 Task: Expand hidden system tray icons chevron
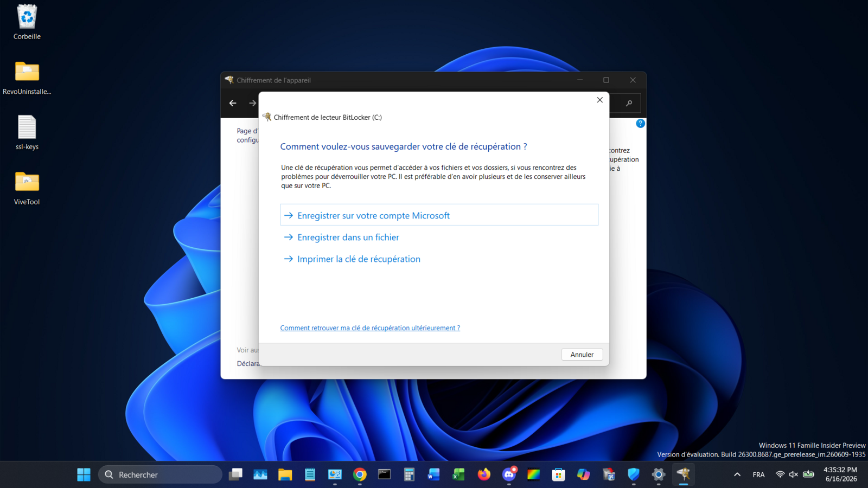(x=737, y=474)
